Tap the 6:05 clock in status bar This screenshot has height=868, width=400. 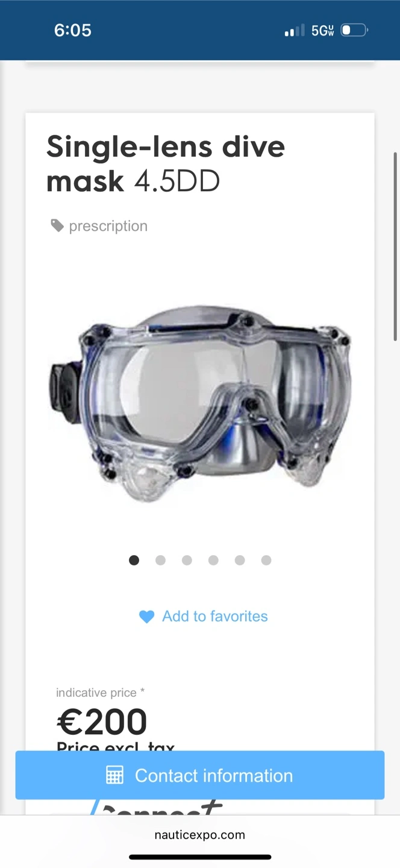[73, 30]
